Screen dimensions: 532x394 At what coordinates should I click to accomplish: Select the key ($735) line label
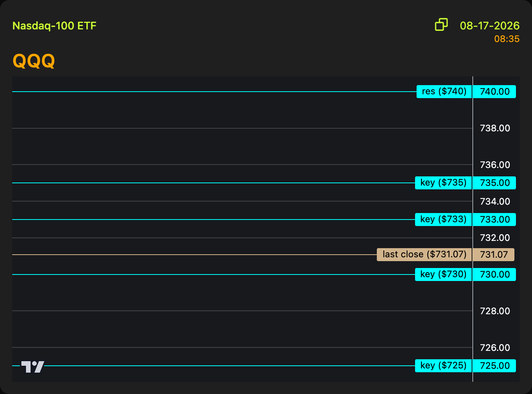pos(443,183)
